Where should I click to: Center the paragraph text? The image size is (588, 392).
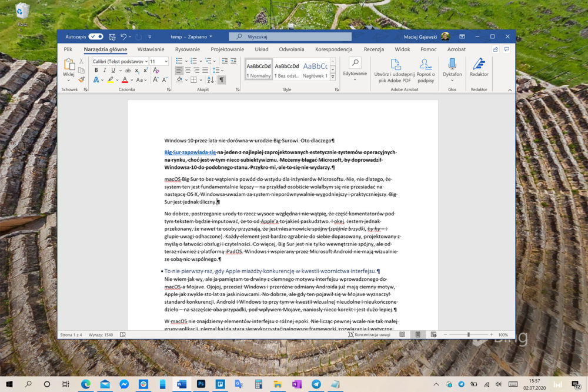point(188,70)
